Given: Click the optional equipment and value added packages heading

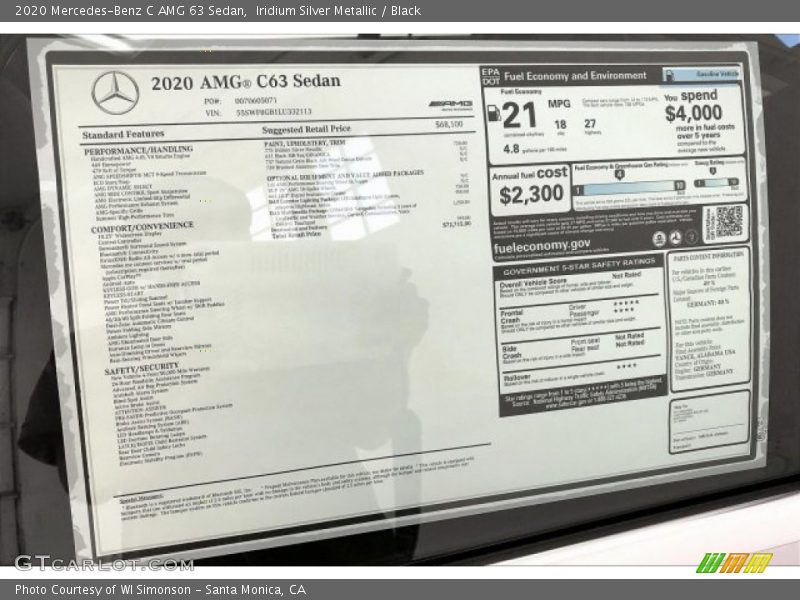Looking at the screenshot, I should pos(345,176).
